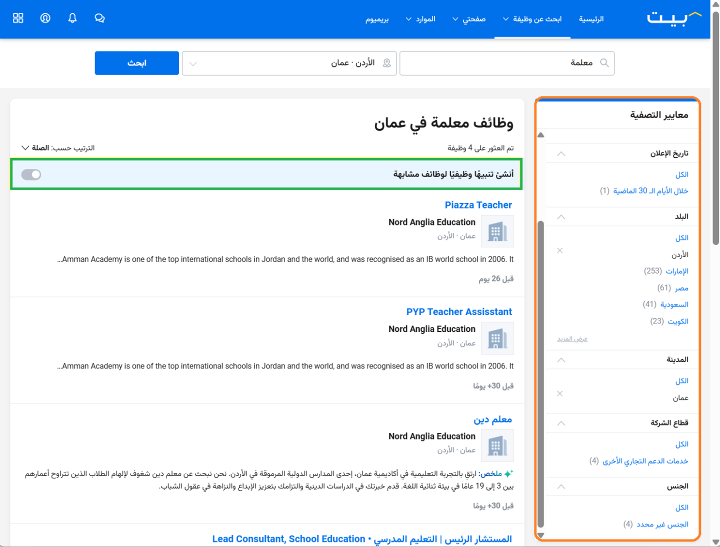Click the ابحث search button
This screenshot has height=547, width=720.
tap(137, 63)
